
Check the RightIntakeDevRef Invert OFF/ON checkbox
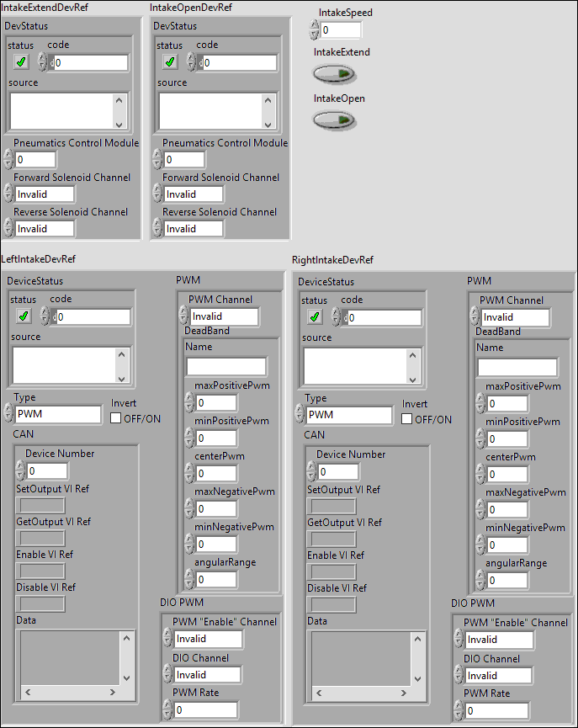(x=406, y=419)
